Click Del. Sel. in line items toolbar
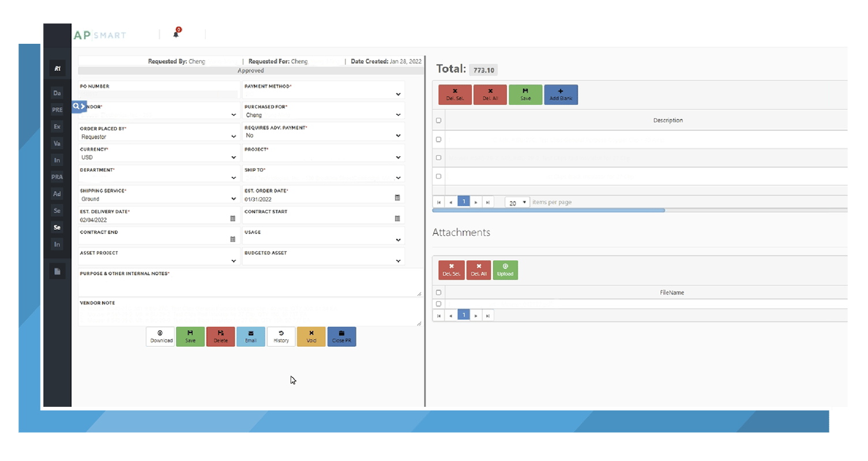Image resolution: width=868 pixels, height=461 pixels. click(x=455, y=95)
